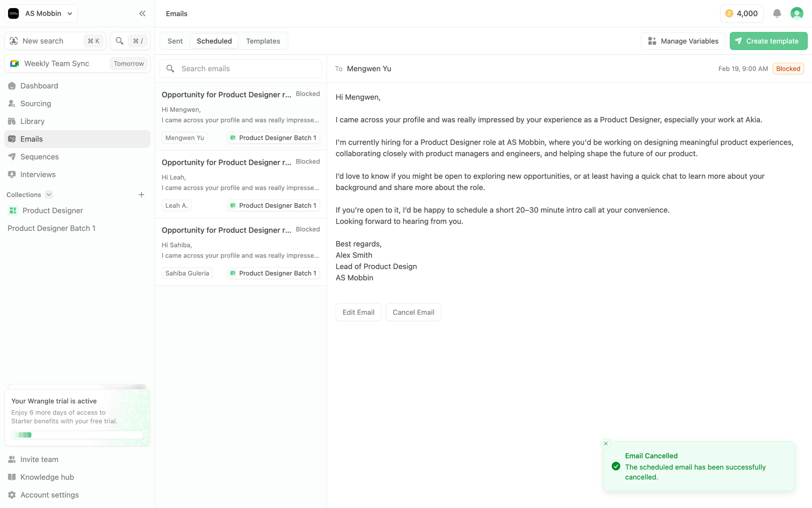Open the email addressed to Mengwen
The height and width of the screenshot is (508, 812).
pos(241,116)
